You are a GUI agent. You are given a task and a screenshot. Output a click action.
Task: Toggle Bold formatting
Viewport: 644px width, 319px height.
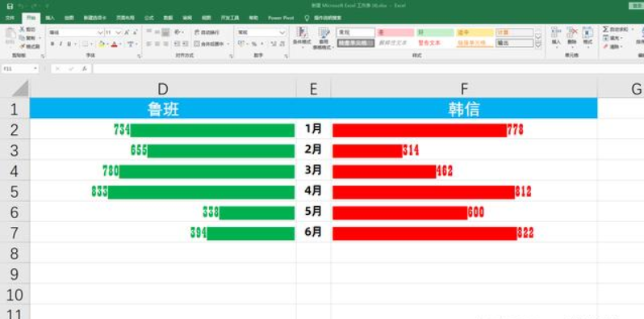click(52, 44)
